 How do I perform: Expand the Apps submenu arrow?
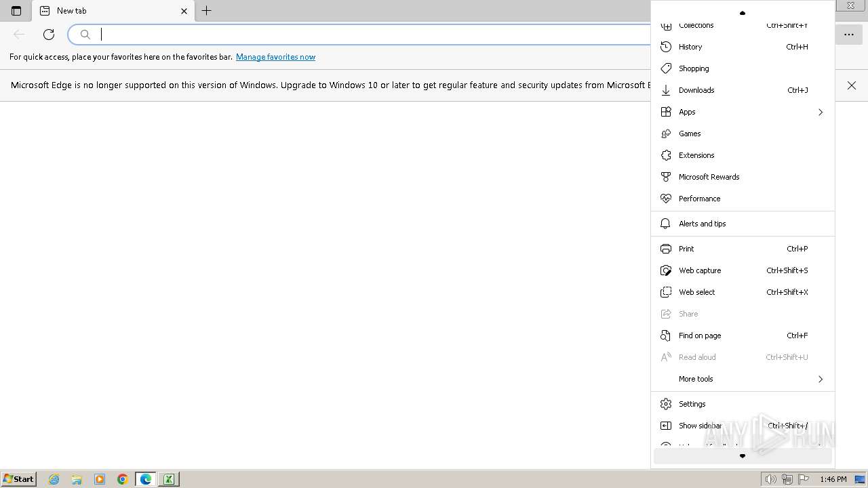click(821, 112)
